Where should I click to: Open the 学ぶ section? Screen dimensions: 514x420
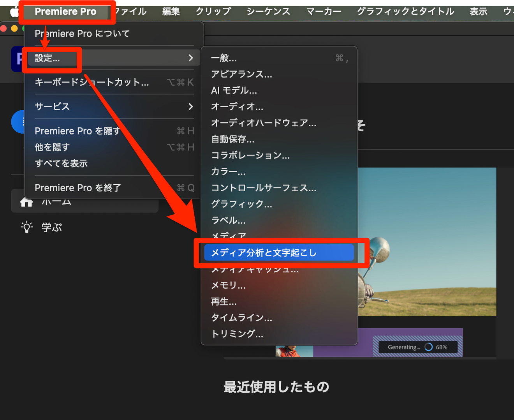[51, 227]
